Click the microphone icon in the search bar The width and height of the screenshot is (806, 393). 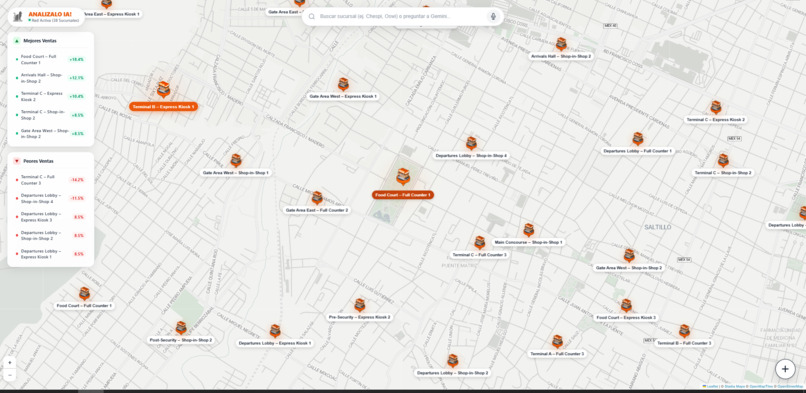click(x=493, y=16)
